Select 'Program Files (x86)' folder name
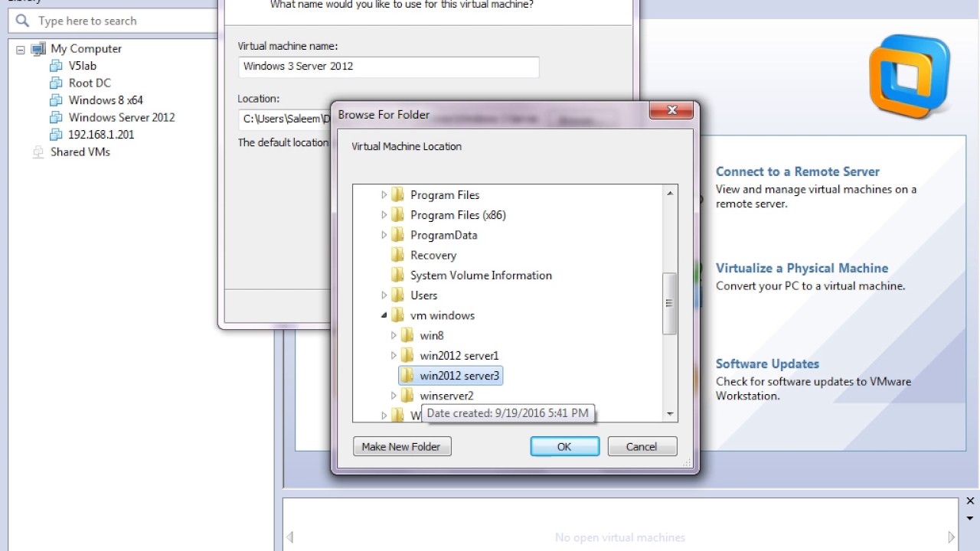The image size is (980, 551). tap(458, 214)
